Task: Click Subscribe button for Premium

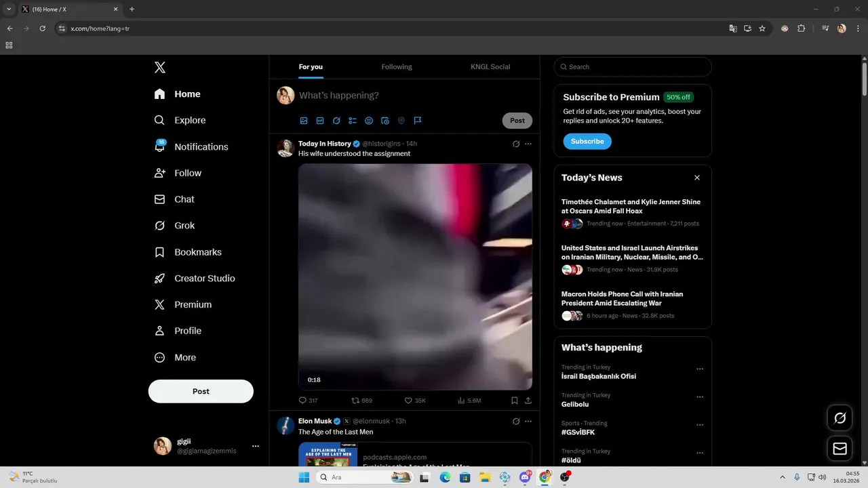Action: (587, 142)
